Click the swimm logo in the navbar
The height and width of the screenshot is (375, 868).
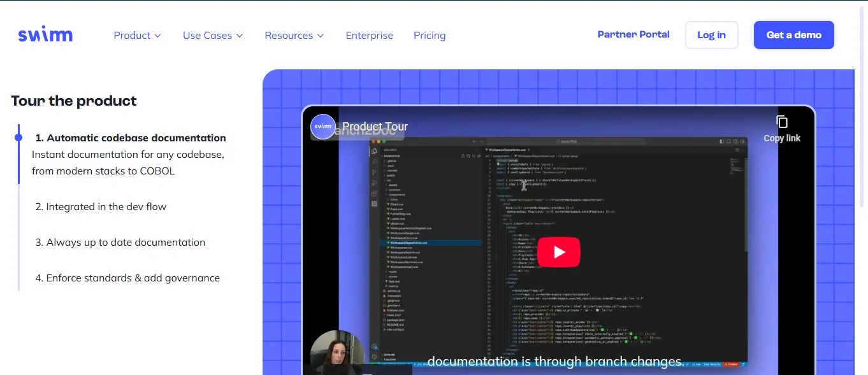tap(45, 34)
